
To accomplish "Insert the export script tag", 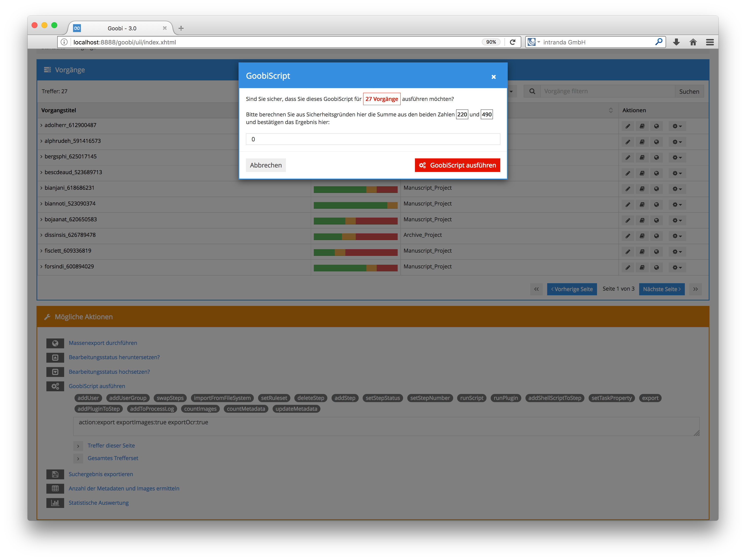I will point(650,398).
